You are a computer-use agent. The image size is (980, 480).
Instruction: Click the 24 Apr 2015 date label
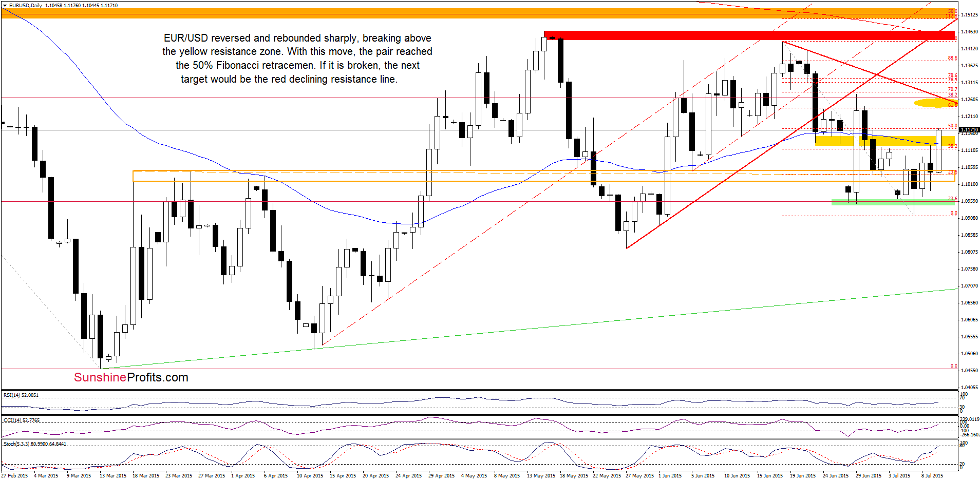coord(409,476)
